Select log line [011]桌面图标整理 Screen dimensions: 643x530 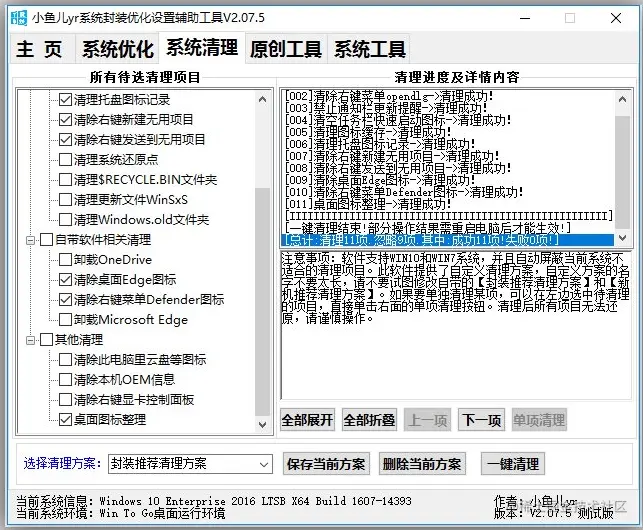[448, 204]
